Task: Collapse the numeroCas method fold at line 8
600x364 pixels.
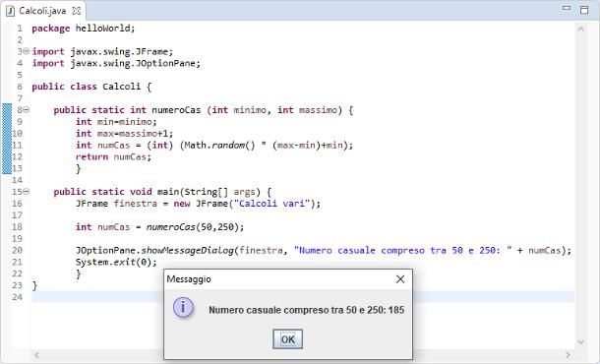Action: [x=26, y=110]
